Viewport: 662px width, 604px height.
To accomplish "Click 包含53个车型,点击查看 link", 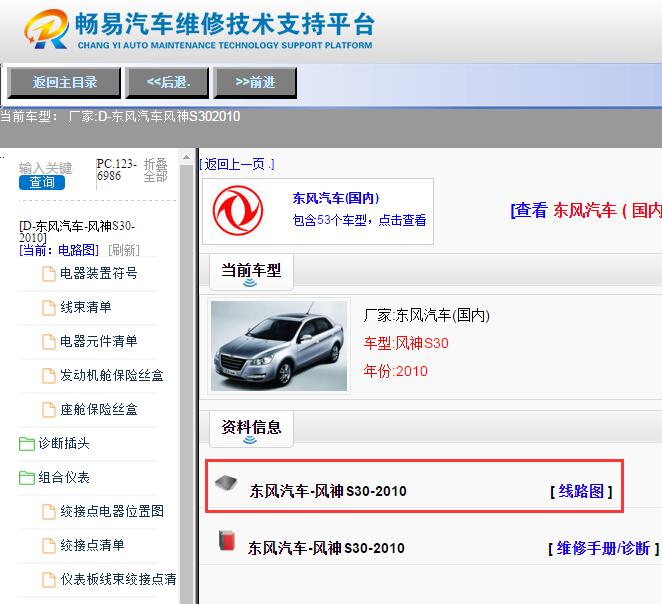I will tap(359, 220).
